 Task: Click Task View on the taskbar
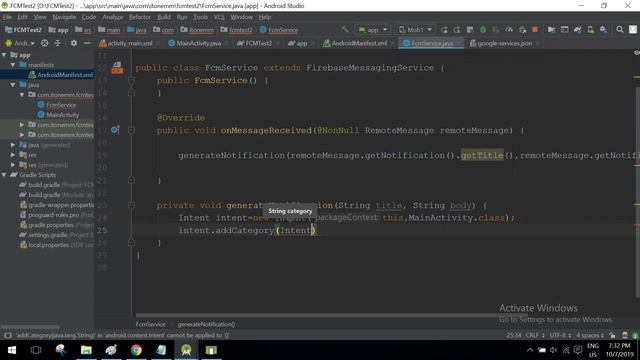[36, 350]
